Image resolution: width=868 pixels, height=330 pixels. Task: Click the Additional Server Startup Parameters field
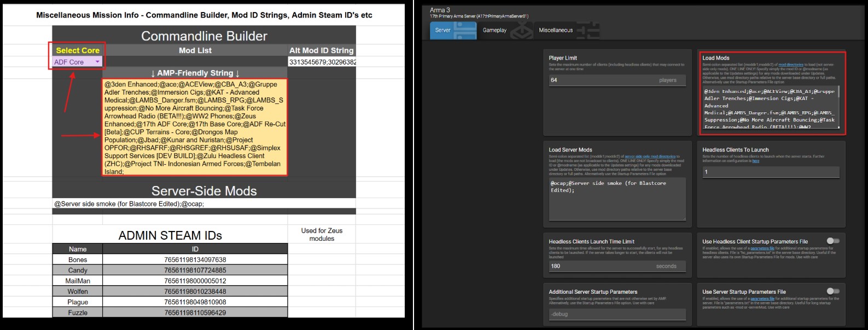[617, 314]
